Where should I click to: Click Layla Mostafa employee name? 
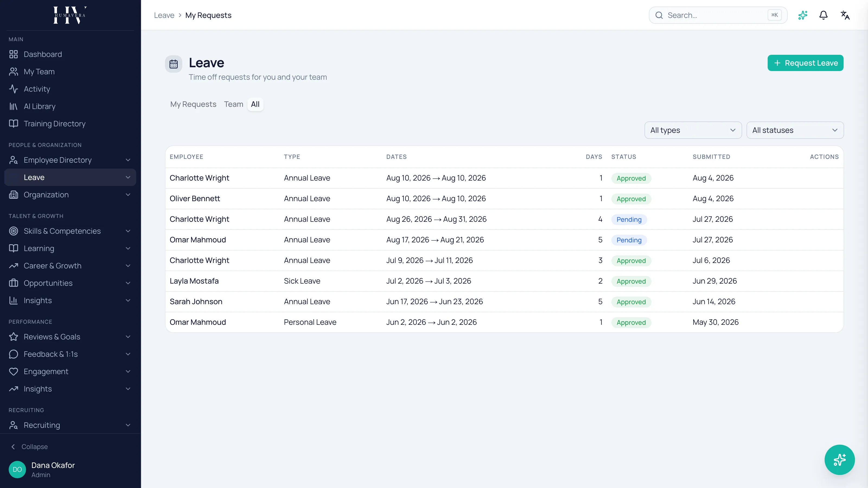[x=194, y=281]
